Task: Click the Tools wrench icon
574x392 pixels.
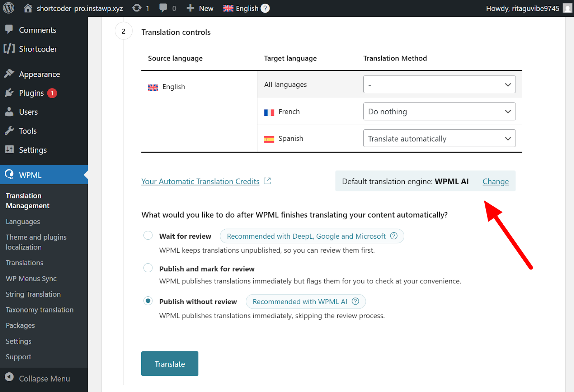Action: point(9,131)
